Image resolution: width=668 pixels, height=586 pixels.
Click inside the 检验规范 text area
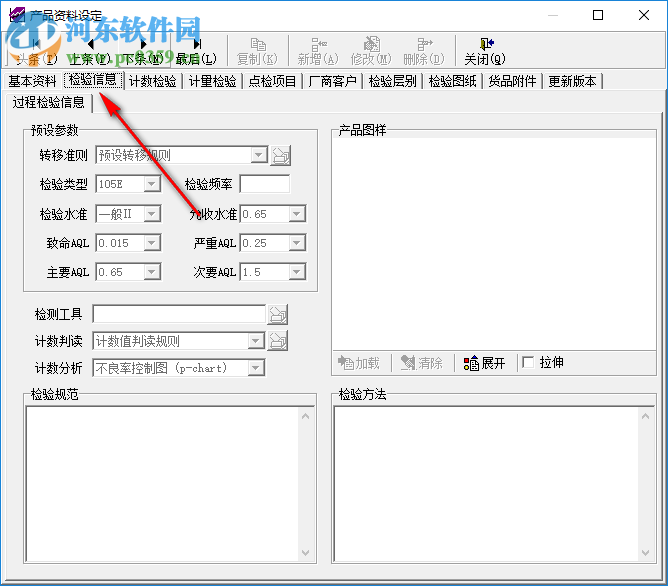click(163, 484)
